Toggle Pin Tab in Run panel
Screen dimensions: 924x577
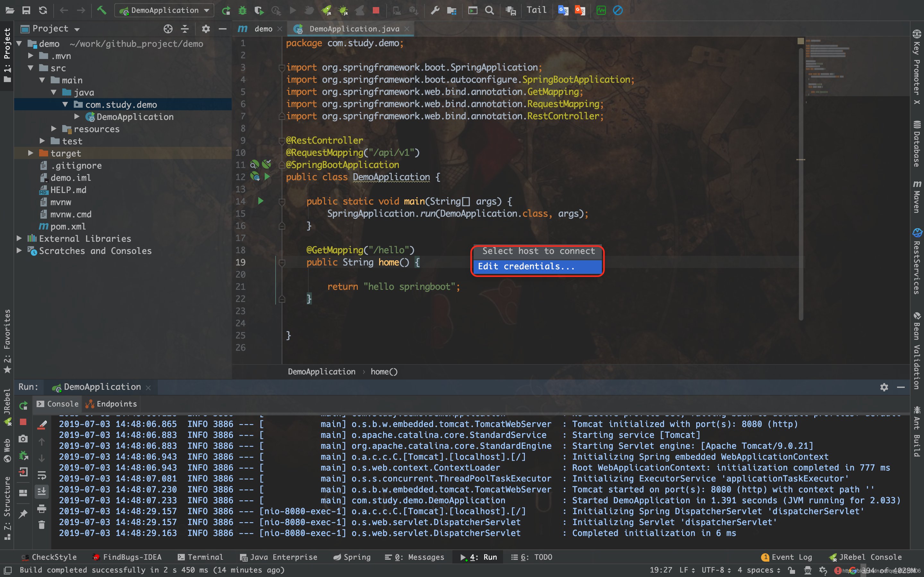(x=23, y=514)
